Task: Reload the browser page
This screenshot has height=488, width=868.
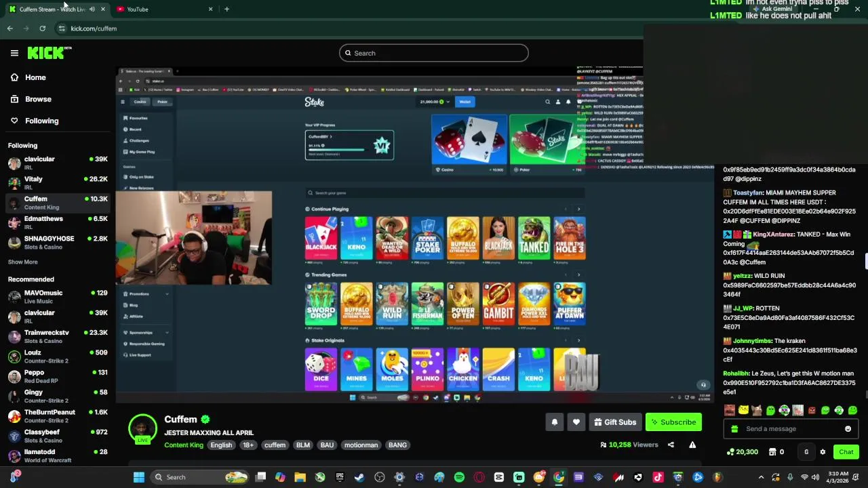Action: pos(42,28)
